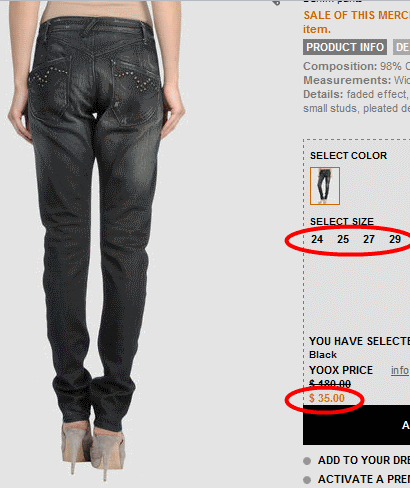Viewport: 410px width, 488px height.
Task: Pick size 29
Action: coord(395,239)
